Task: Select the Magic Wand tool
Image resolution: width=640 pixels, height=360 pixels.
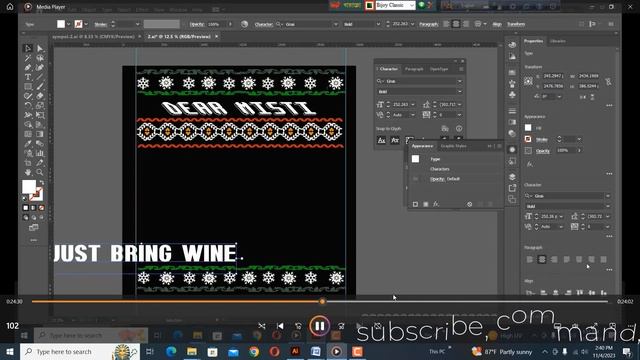Action: point(28,58)
